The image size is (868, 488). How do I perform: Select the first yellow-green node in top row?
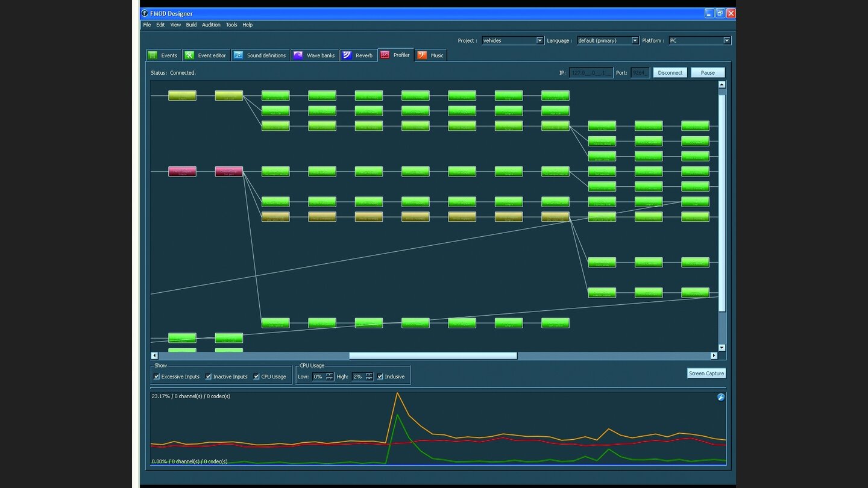coord(182,96)
